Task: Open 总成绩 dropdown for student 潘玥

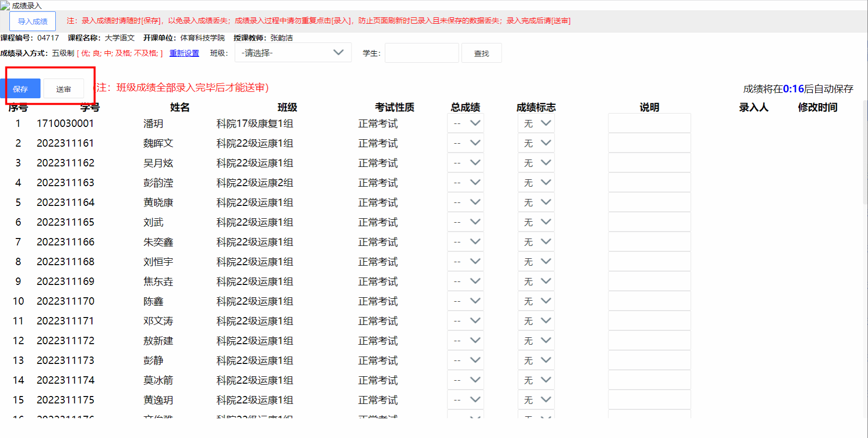Action: coord(466,123)
